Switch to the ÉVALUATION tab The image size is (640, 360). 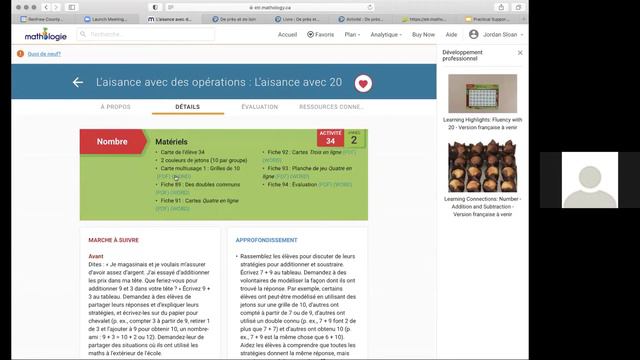coord(260,107)
